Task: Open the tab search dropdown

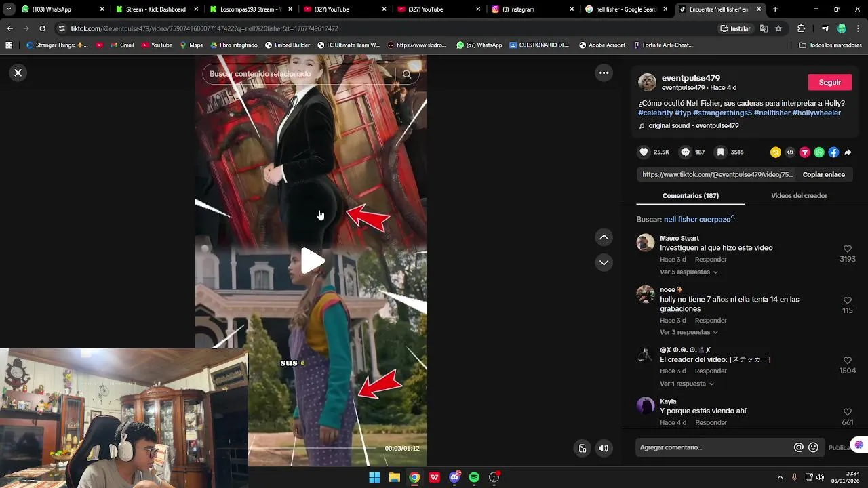Action: point(9,9)
